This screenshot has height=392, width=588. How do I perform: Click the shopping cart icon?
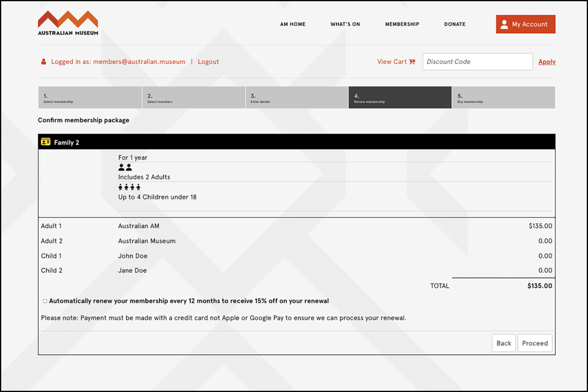click(412, 62)
